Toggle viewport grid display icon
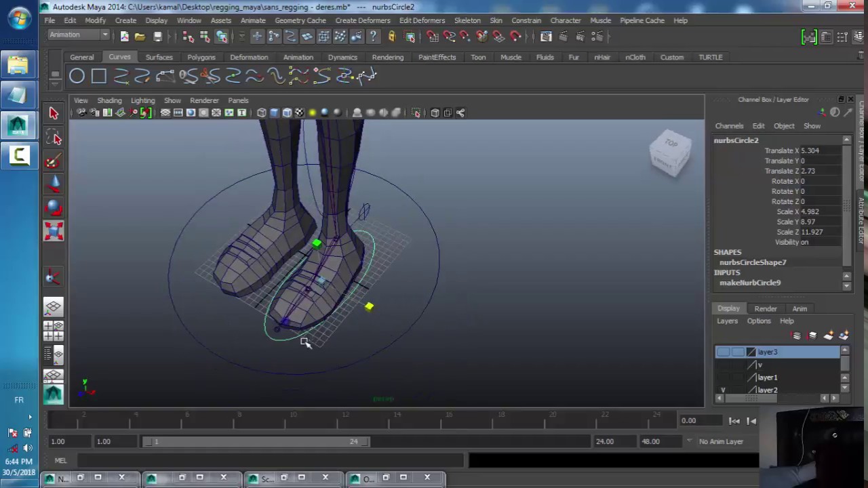868x488 pixels. point(165,113)
